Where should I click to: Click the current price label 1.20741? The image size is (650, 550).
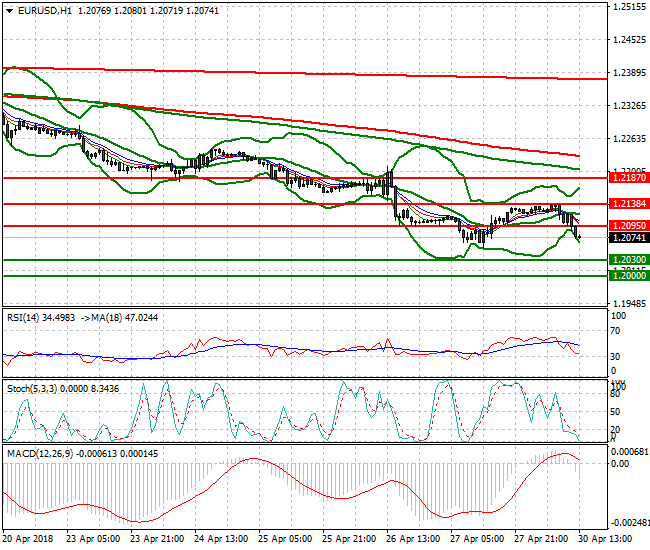(x=629, y=237)
